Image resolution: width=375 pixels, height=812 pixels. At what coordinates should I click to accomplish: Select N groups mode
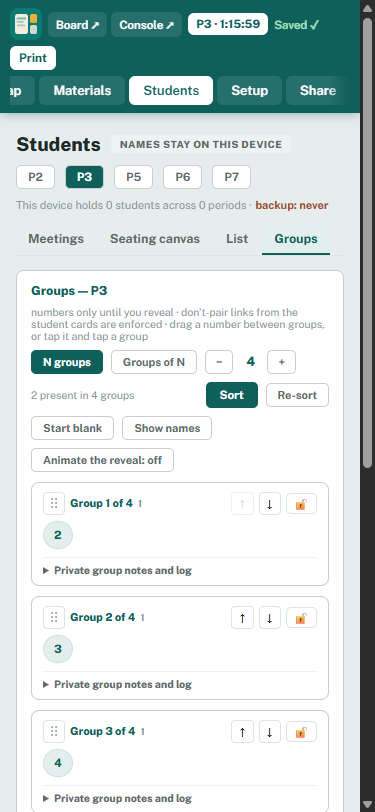pos(67,362)
